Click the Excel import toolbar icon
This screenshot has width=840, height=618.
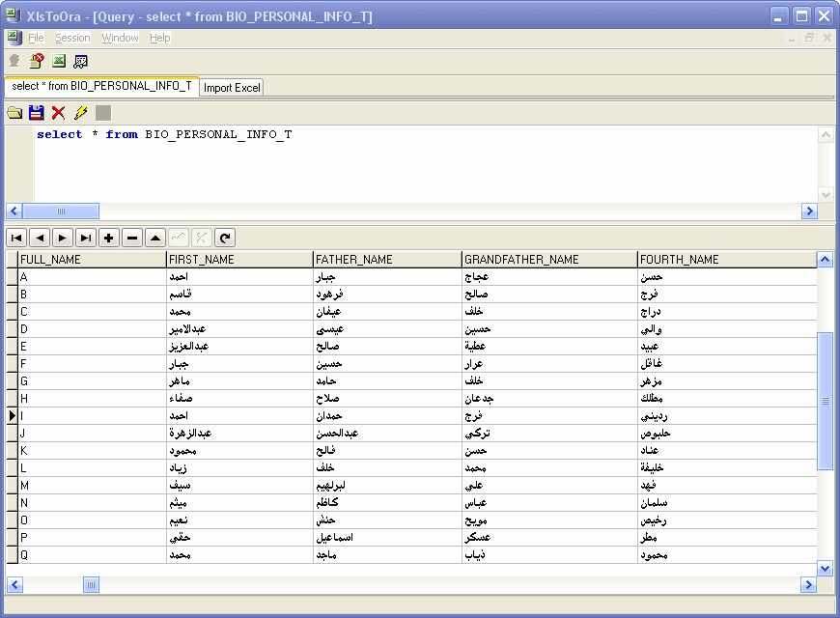coord(58,61)
